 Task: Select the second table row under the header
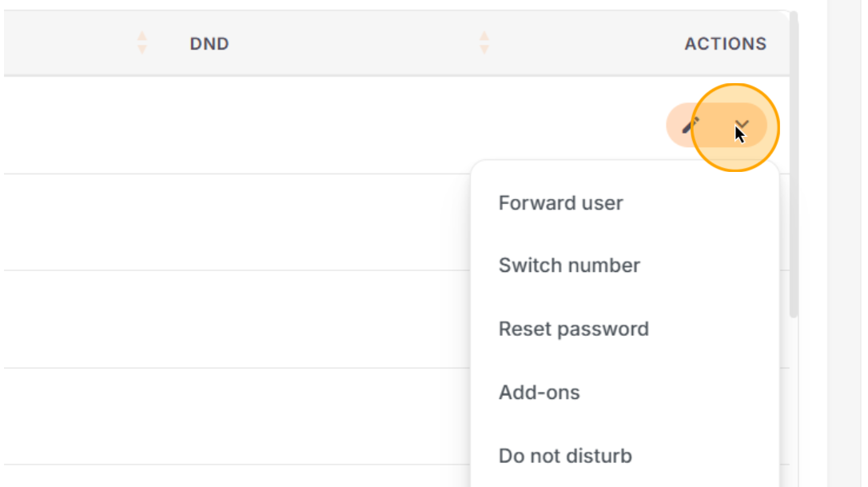(237, 222)
